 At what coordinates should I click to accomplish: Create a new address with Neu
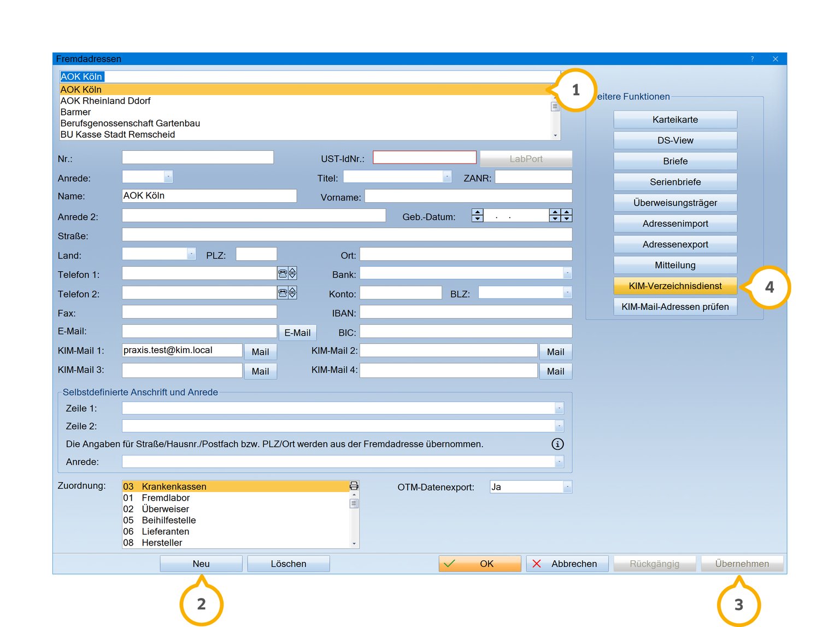[x=201, y=564]
